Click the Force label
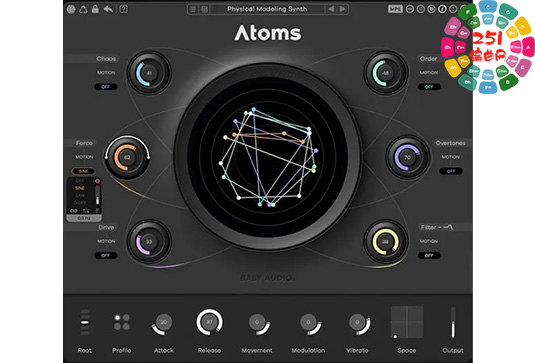Viewport: 535px width, 363px height. point(84,143)
